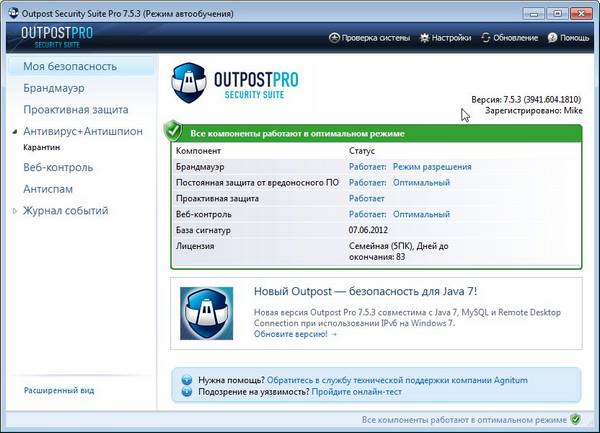The image size is (600, 433).
Task: Click 'Лицензия' row label
Action: pos(195,246)
